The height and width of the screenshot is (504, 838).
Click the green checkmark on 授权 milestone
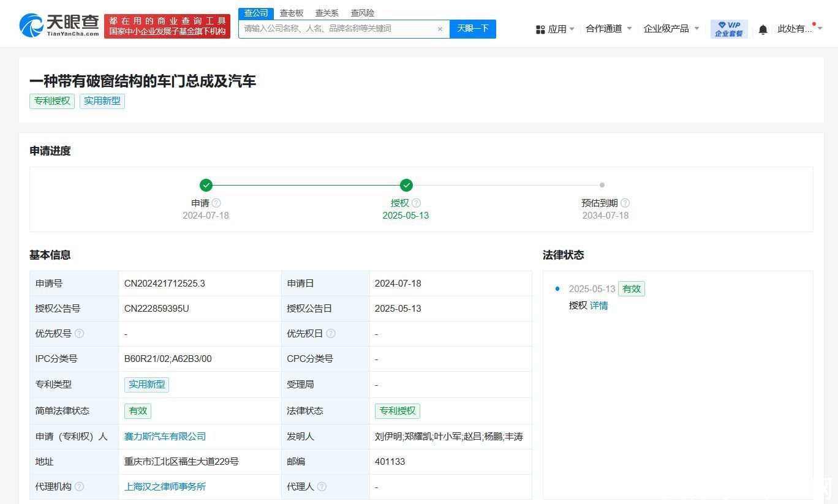406,185
